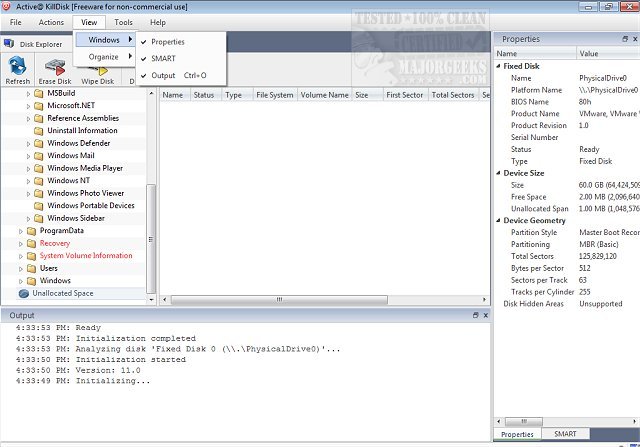Click the Reference Assemblies folder icon

point(39,118)
